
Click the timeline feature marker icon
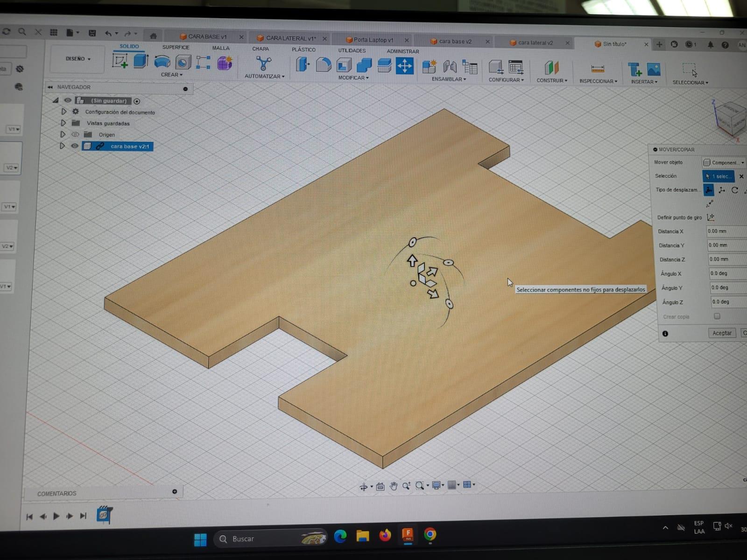104,514
